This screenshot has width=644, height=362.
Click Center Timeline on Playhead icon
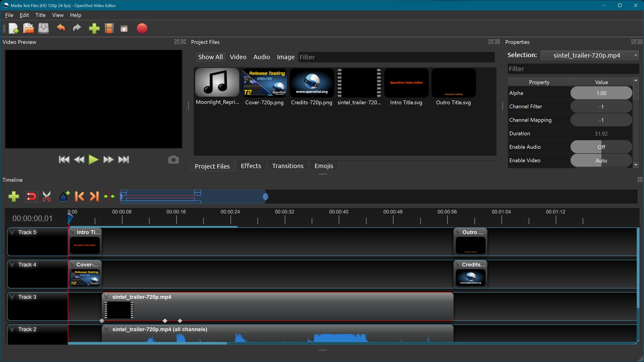pyautogui.click(x=109, y=196)
